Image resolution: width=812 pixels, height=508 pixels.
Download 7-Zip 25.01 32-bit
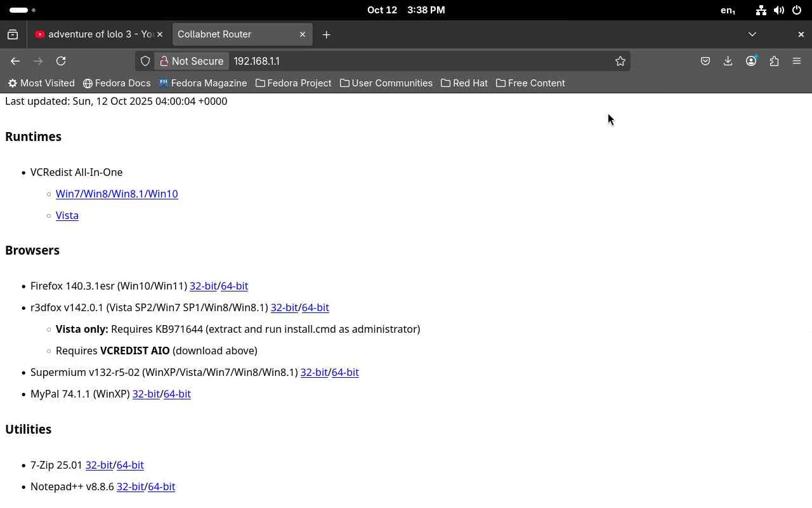[x=99, y=465]
